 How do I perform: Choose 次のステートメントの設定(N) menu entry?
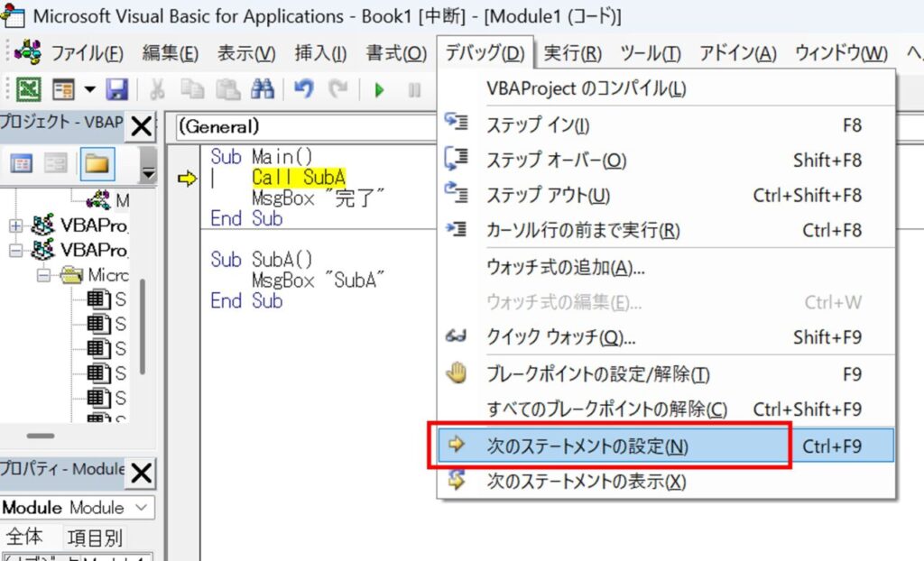(x=666, y=446)
